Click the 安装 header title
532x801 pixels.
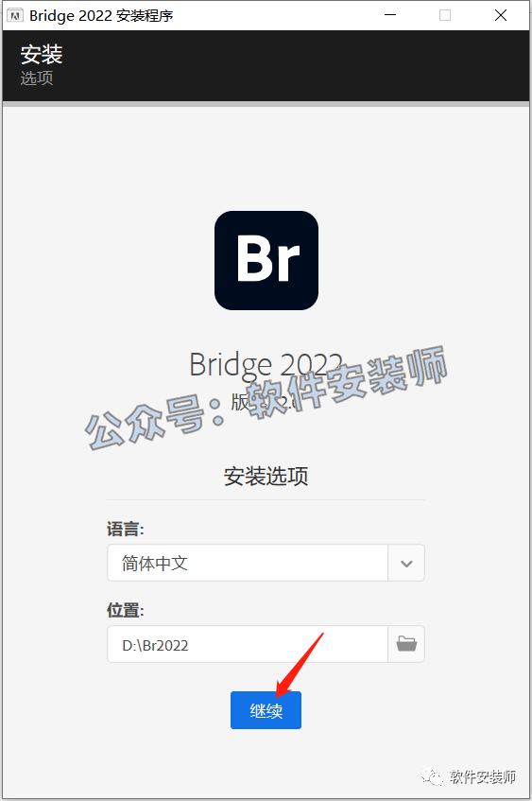(x=42, y=54)
